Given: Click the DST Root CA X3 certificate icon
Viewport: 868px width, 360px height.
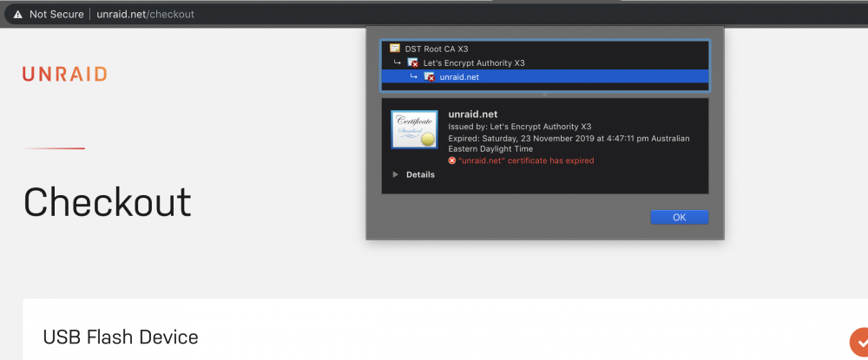Looking at the screenshot, I should (395, 49).
